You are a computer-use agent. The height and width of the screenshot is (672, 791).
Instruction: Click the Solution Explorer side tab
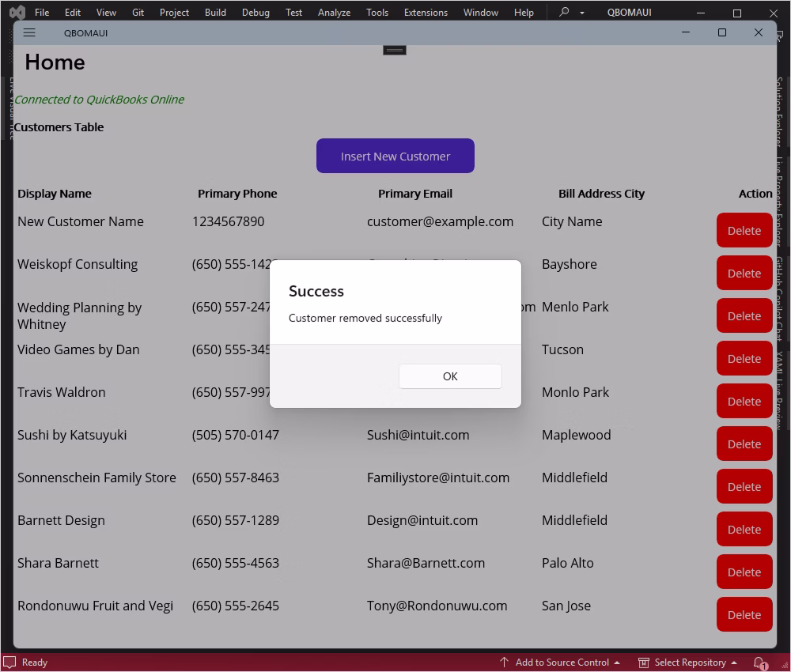pyautogui.click(x=780, y=111)
